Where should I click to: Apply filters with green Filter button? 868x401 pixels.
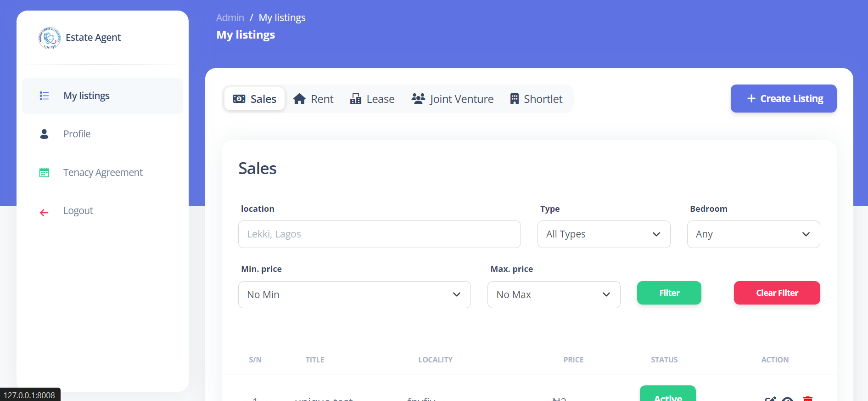pyautogui.click(x=669, y=293)
